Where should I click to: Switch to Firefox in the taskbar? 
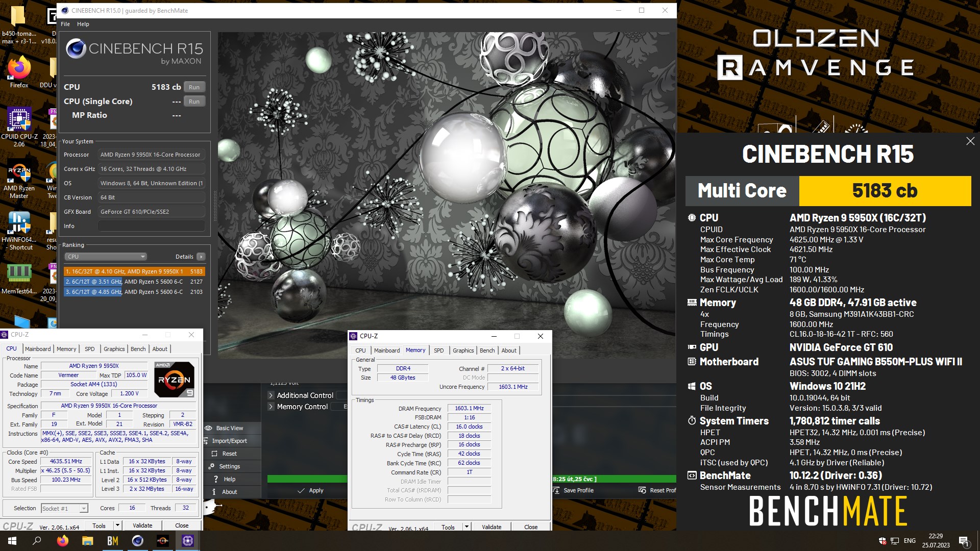(x=62, y=541)
